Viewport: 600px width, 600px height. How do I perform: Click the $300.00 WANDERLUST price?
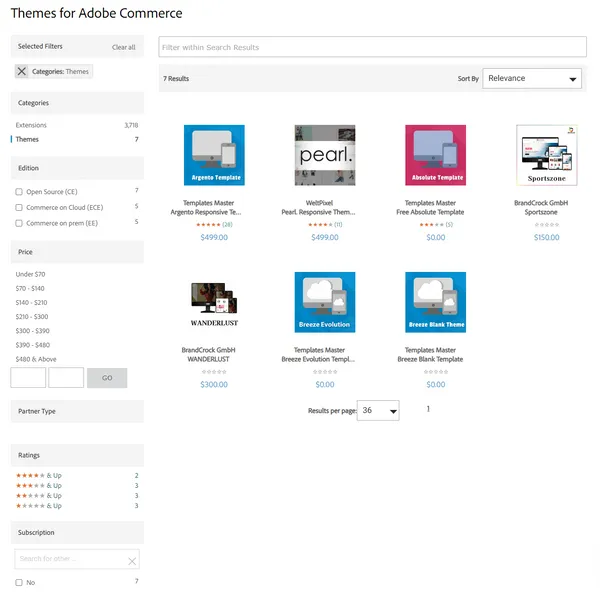point(214,385)
